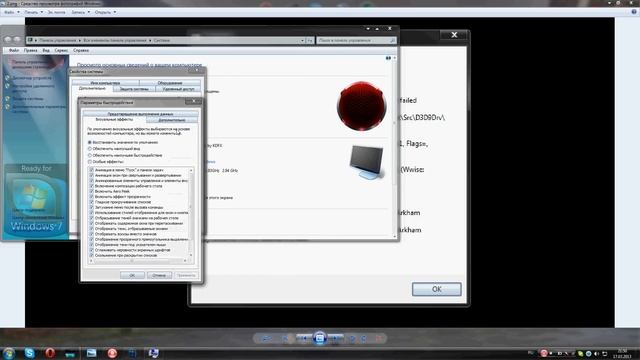
Task: Click ОК in Performance Options dialog
Action: coord(132,275)
